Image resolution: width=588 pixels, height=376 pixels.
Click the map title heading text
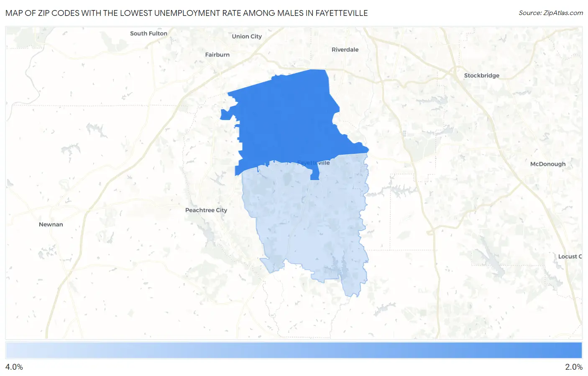187,13
